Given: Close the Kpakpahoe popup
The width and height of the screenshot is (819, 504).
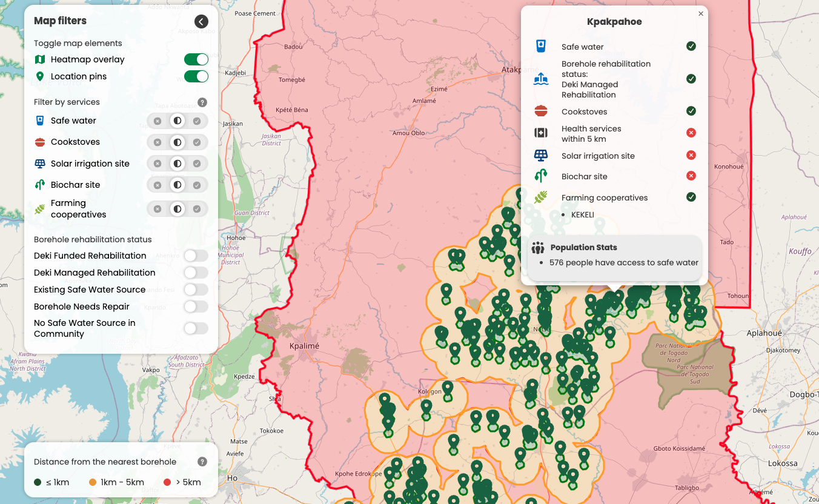Looking at the screenshot, I should click(701, 13).
